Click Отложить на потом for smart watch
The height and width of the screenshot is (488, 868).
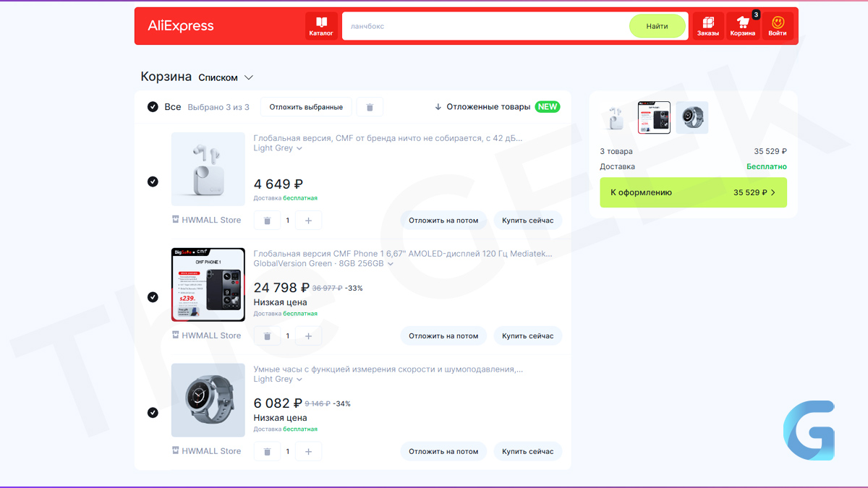[443, 452]
